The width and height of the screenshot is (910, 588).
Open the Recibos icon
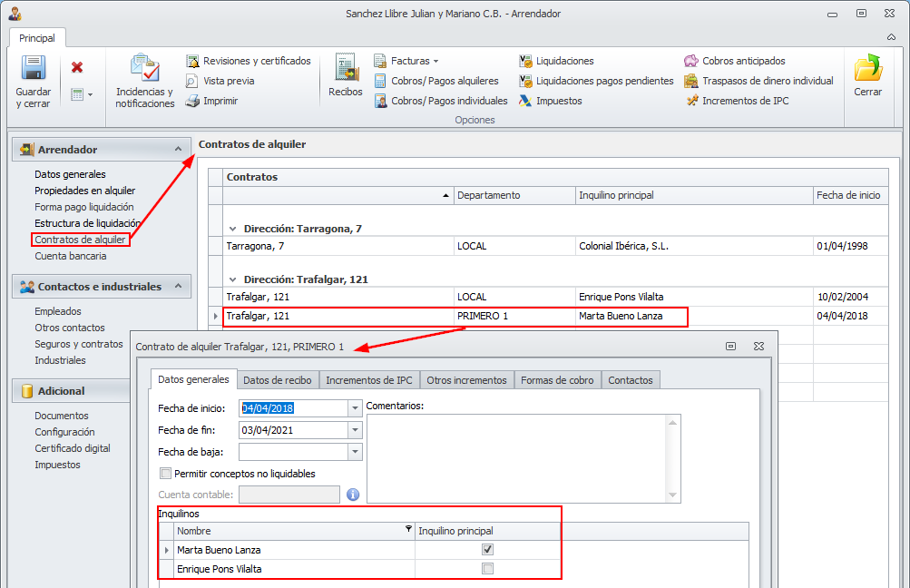(346, 68)
